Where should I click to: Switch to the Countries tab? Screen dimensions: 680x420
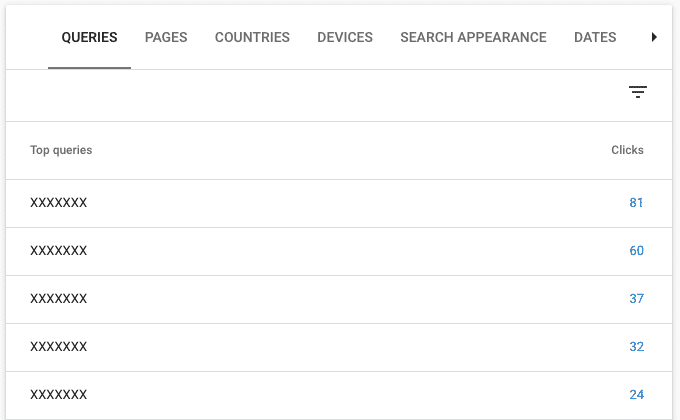pos(252,37)
